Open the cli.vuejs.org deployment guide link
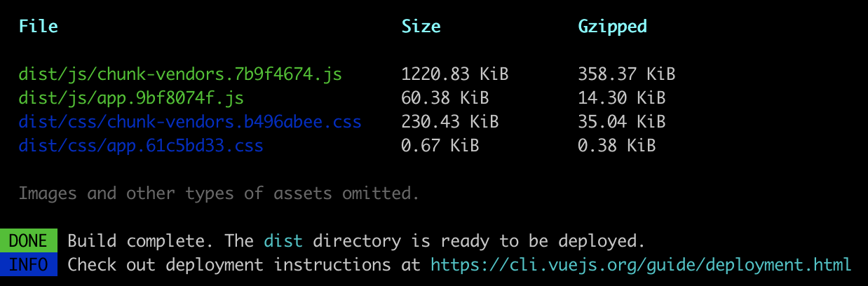This screenshot has height=286, width=868. [x=641, y=265]
